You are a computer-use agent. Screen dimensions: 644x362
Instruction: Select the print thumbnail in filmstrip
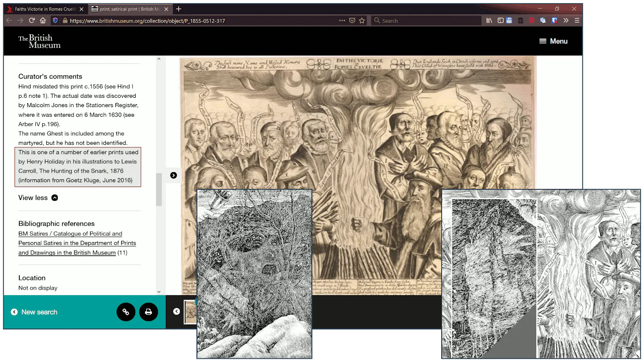[190, 312]
